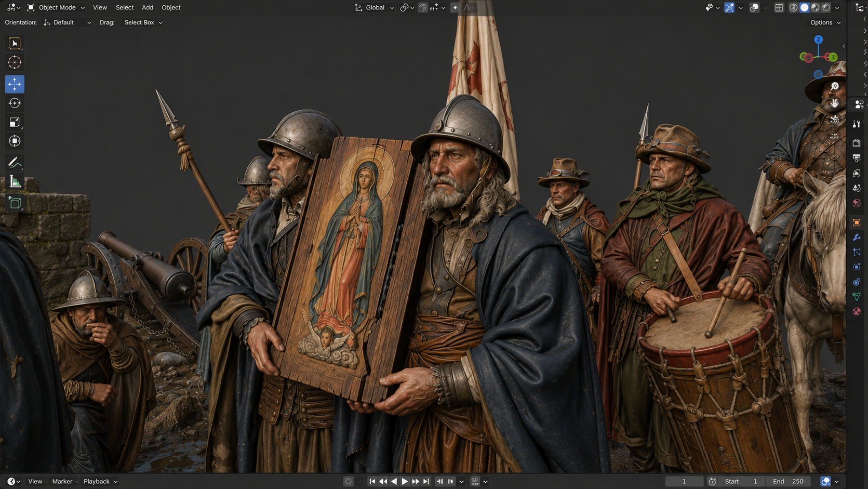Toggle gizmo visibility in the header
Image resolution: width=868 pixels, height=489 pixels.
coord(729,7)
